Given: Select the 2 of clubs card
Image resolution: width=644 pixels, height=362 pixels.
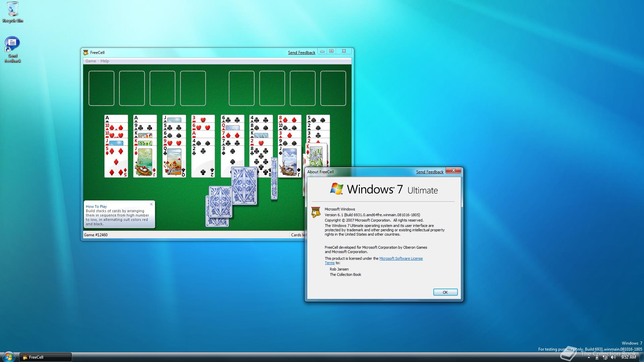Looking at the screenshot, I should pyautogui.click(x=203, y=162).
